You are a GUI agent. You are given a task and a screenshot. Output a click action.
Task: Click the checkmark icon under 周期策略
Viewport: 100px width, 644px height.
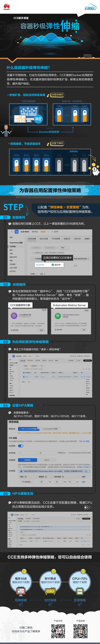click(x=21, y=604)
